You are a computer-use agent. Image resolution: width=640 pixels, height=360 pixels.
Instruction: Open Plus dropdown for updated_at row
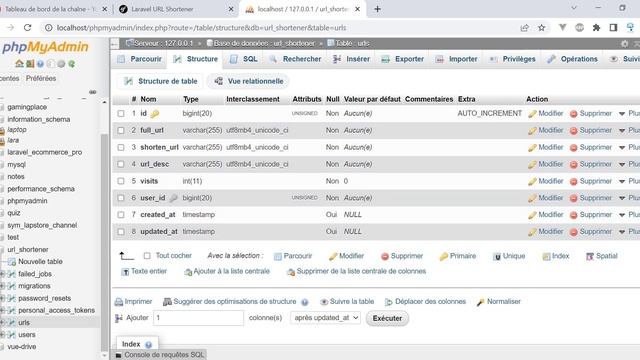pos(629,231)
